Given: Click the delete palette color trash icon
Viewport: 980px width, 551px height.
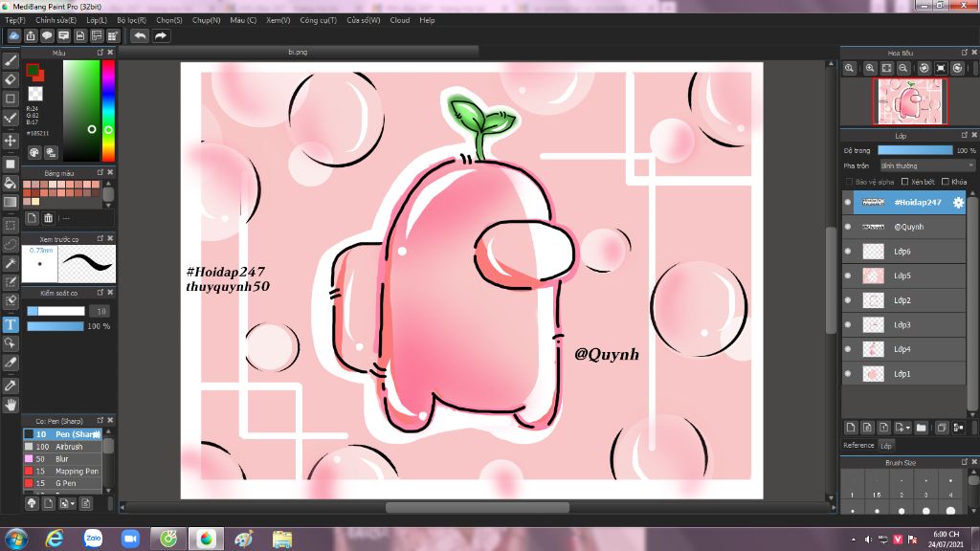Looking at the screenshot, I should click(x=48, y=218).
